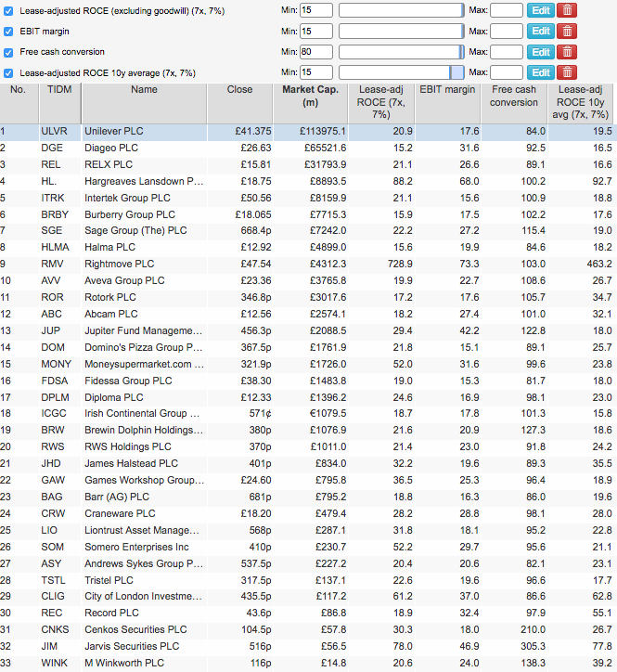This screenshot has width=617, height=672.
Task: Sort by the Market Cap. (m) column
Action: tap(310, 103)
